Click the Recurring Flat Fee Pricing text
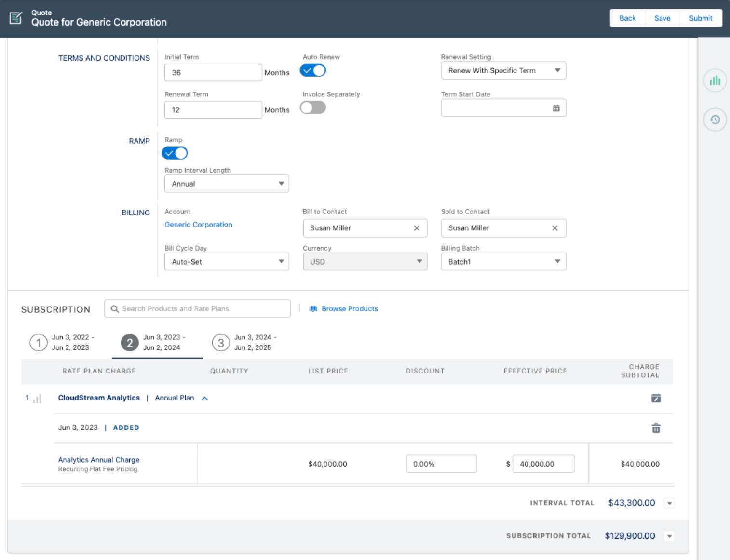 click(x=98, y=469)
